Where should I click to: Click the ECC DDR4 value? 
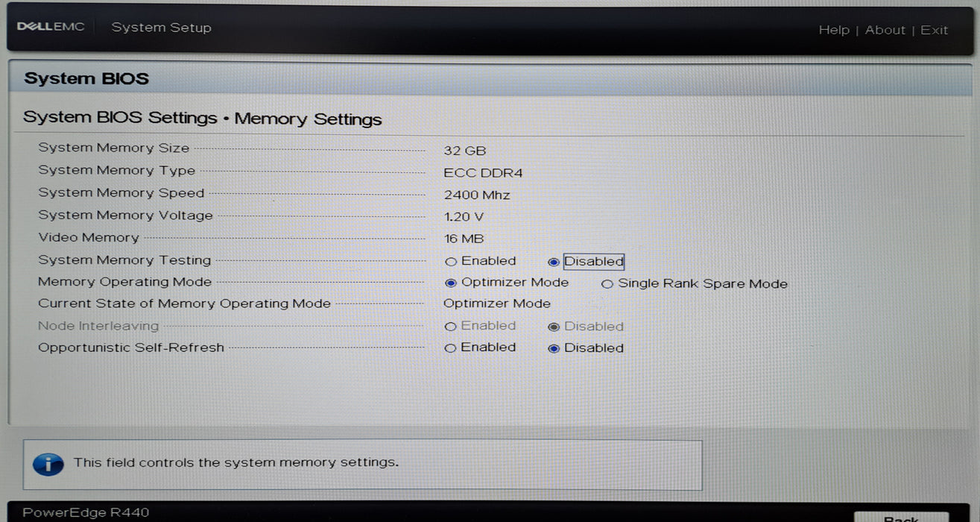(484, 173)
